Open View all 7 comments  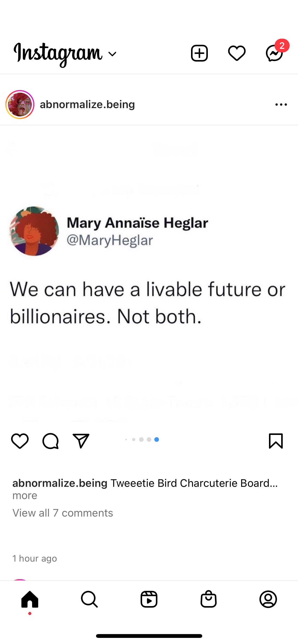pos(63,513)
